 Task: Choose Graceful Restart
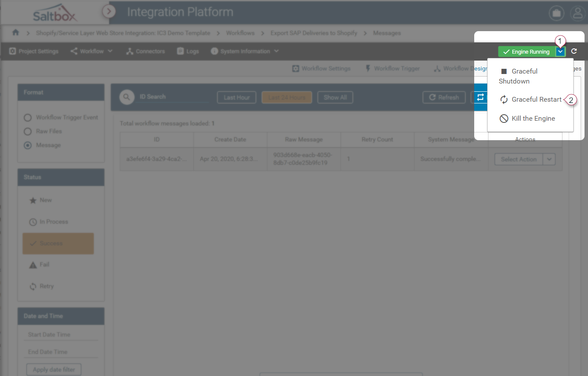[530, 100]
